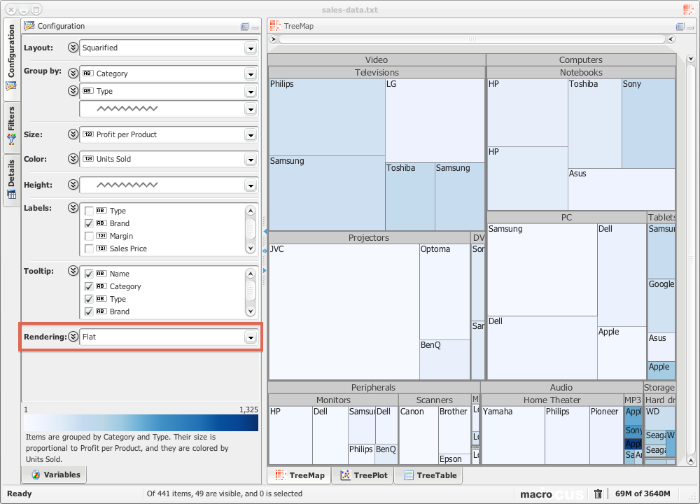The width and height of the screenshot is (700, 504).
Task: Click the Configuration panel maximize icon
Action: 244,26
